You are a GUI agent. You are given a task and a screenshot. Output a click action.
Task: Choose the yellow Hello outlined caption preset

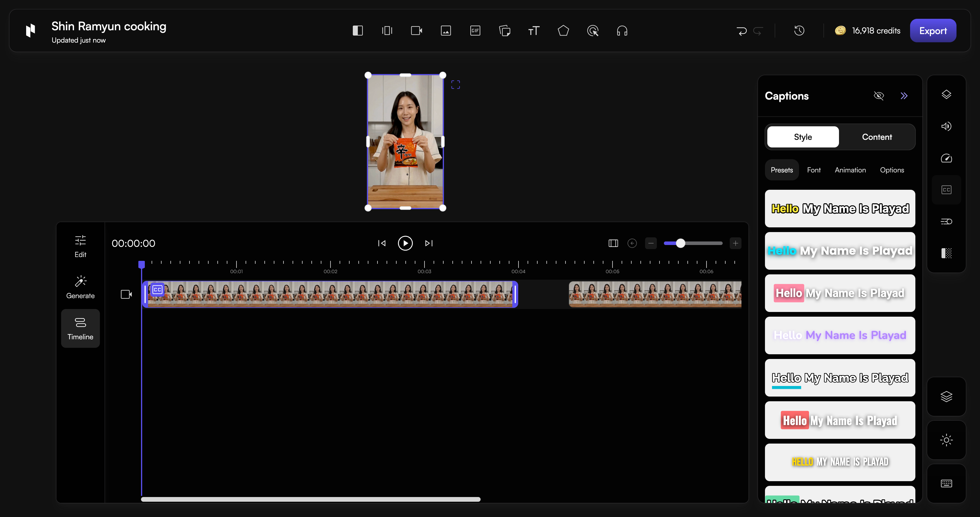(x=840, y=209)
